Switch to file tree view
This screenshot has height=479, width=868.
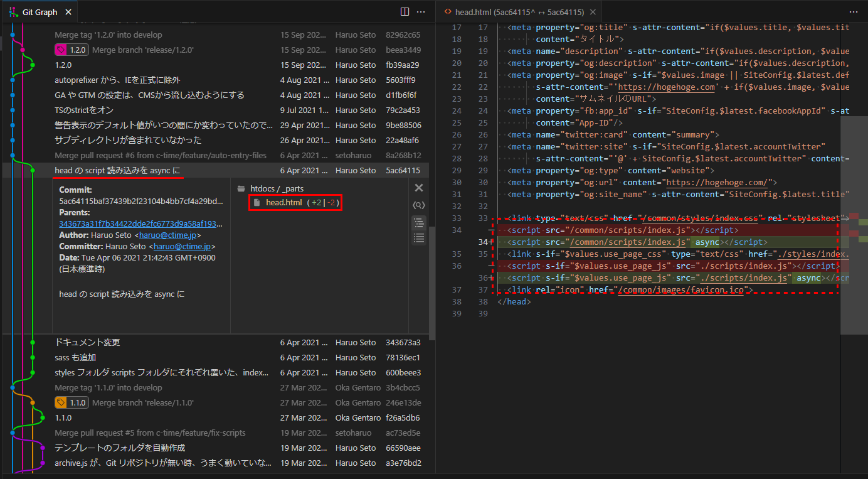419,223
